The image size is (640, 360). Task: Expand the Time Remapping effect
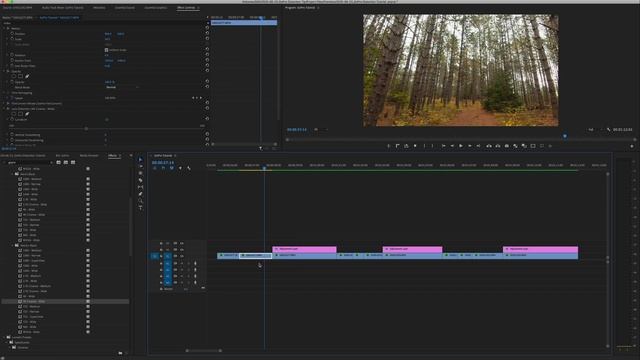coord(4,93)
